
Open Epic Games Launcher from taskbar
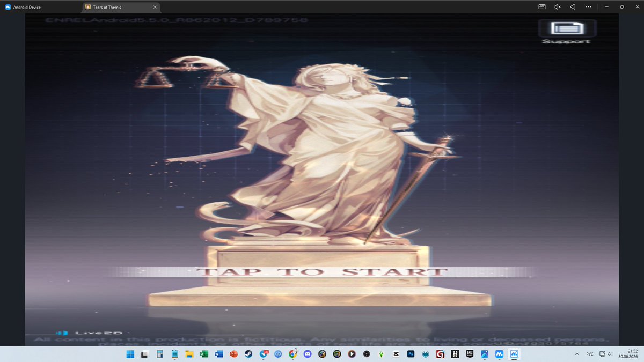[x=470, y=354]
